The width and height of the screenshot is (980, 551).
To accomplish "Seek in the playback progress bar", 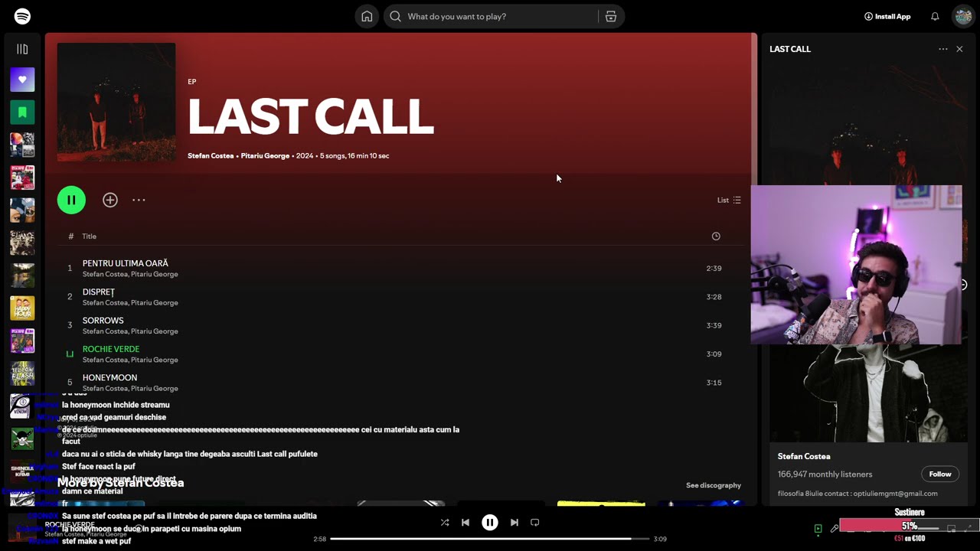I will 489,539.
